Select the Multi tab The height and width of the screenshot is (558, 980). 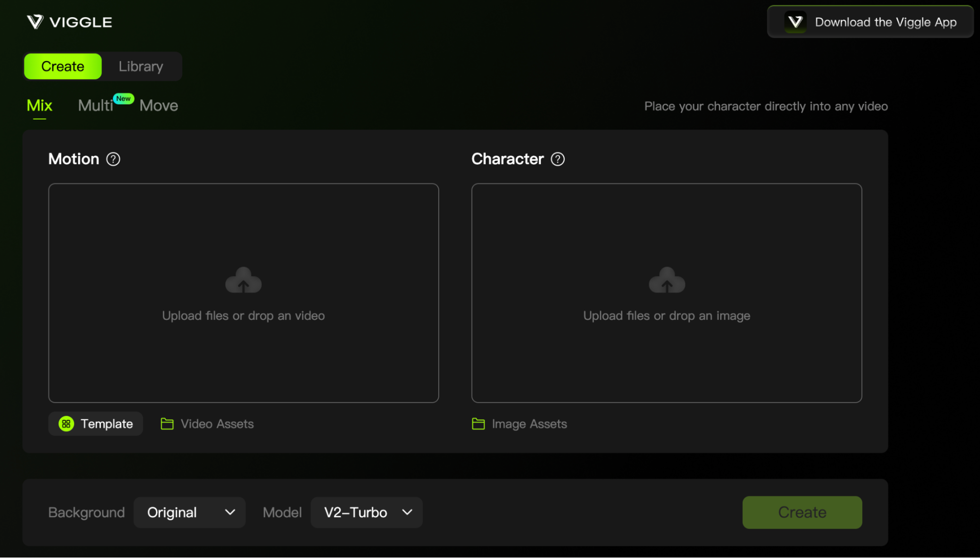(95, 105)
